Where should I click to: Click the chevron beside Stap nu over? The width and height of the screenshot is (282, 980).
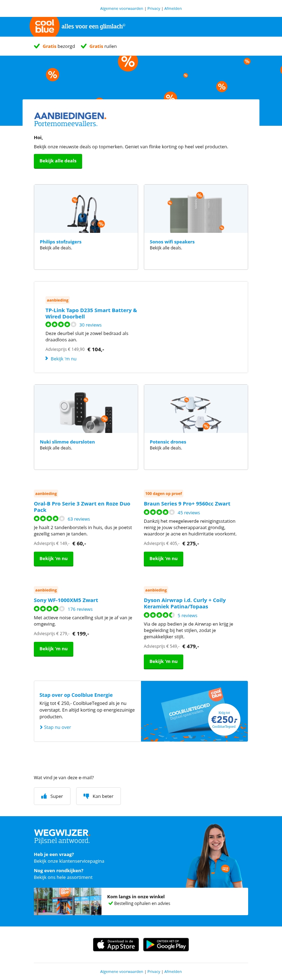[x=41, y=727]
